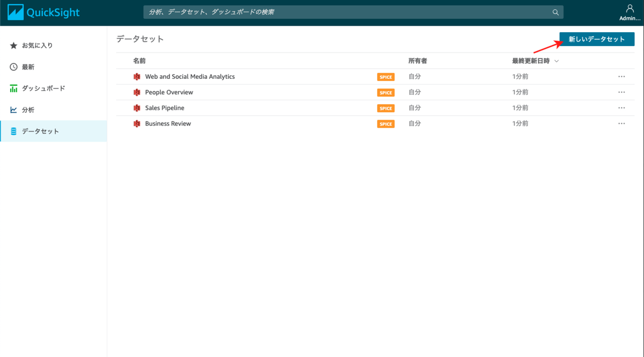
Task: Open the People Overview dataset
Action: [x=169, y=92]
